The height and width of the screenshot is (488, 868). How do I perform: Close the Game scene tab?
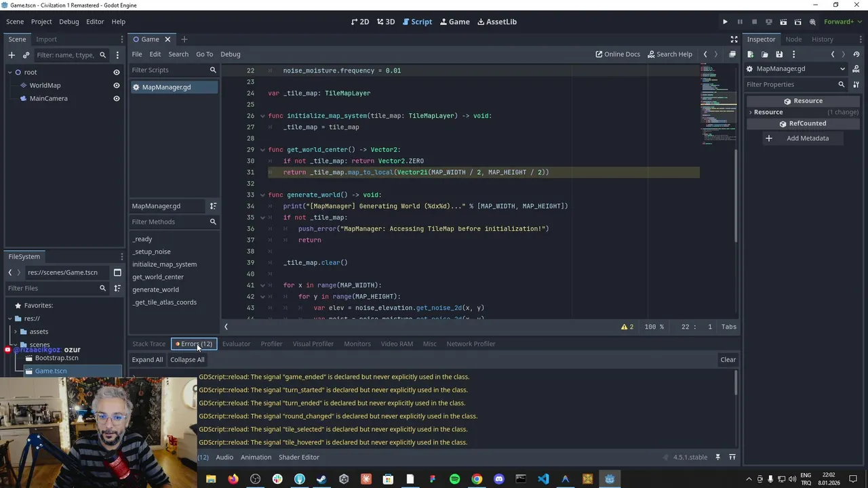tap(167, 39)
